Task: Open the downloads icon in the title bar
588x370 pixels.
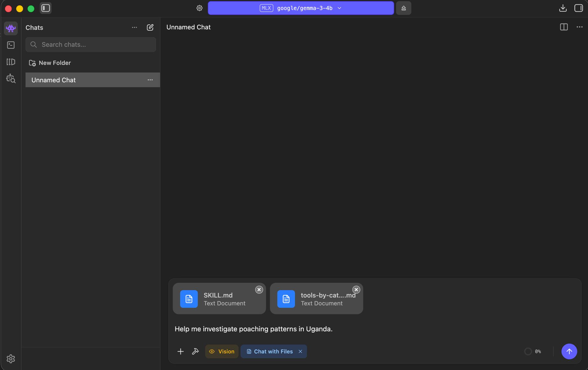Action: tap(563, 8)
